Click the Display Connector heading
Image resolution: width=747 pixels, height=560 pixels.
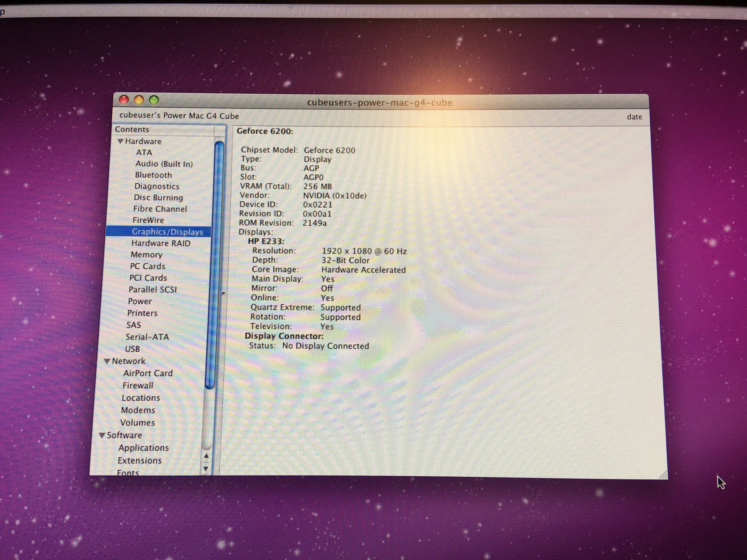pyautogui.click(x=284, y=336)
